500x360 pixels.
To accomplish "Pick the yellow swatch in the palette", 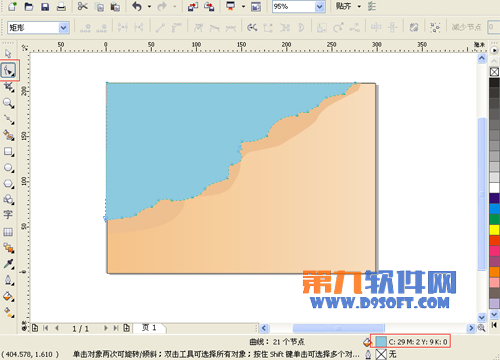I will [x=494, y=230].
